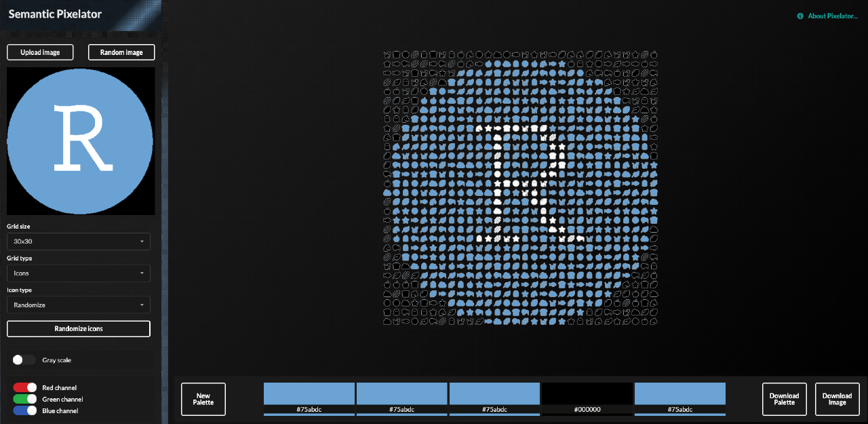The image size is (868, 424).
Task: Open the Grid type dropdown showing Icons
Action: (78, 273)
